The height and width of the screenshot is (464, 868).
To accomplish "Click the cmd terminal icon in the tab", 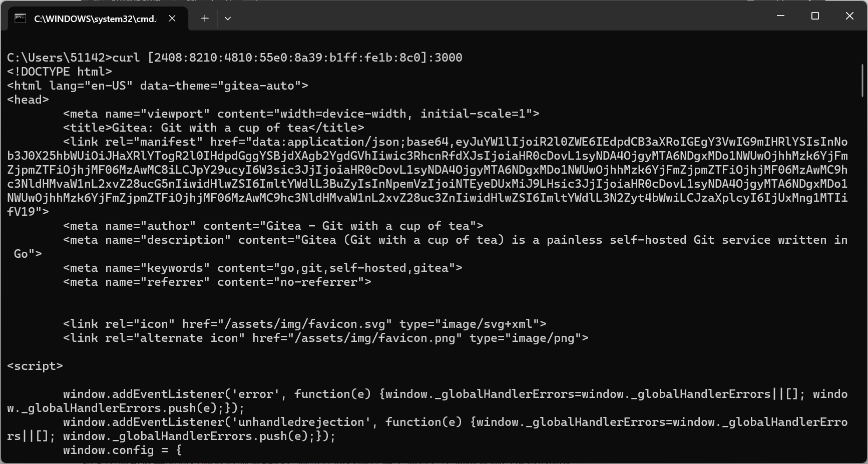I will (x=20, y=19).
